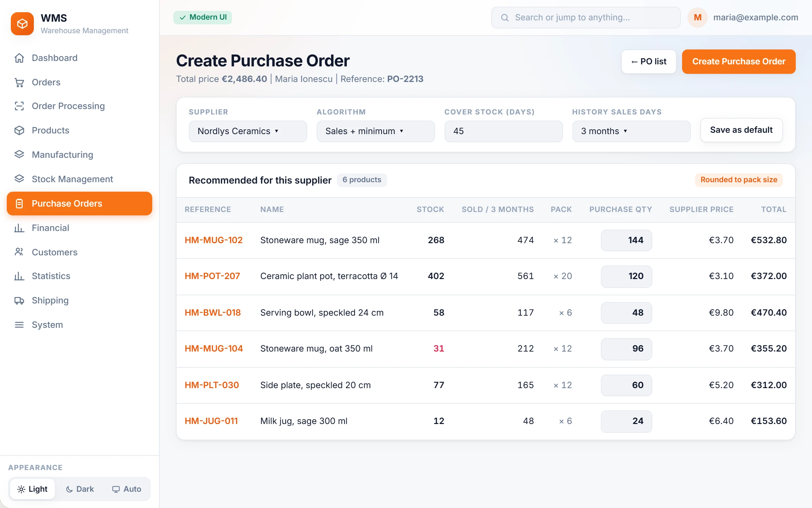Go back to PO list
This screenshot has height=508, width=812.
pyautogui.click(x=649, y=62)
